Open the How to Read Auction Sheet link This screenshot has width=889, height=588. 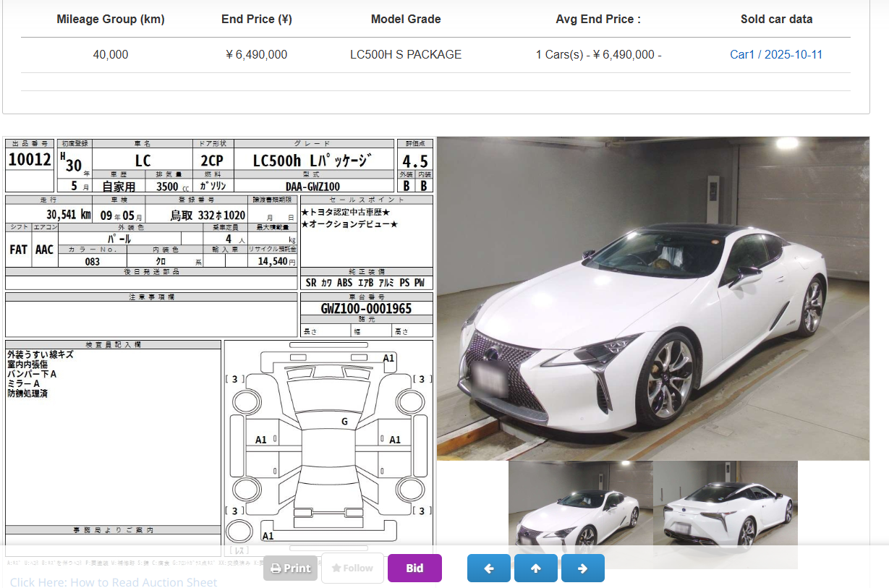[114, 582]
